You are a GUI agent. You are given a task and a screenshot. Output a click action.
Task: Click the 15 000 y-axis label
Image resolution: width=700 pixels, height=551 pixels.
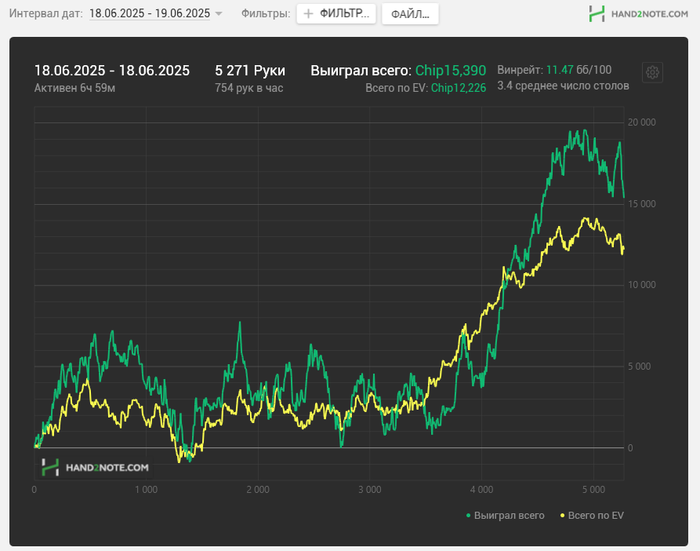coord(642,204)
